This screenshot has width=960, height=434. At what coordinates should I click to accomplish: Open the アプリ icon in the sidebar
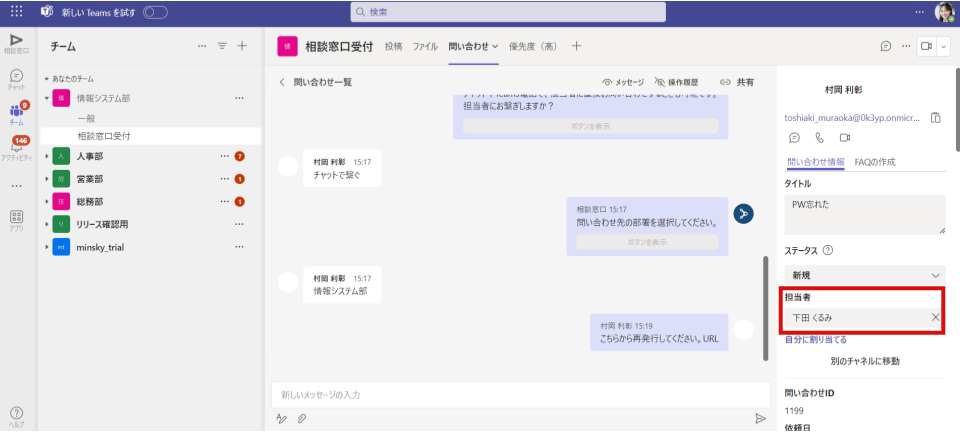[x=17, y=220]
